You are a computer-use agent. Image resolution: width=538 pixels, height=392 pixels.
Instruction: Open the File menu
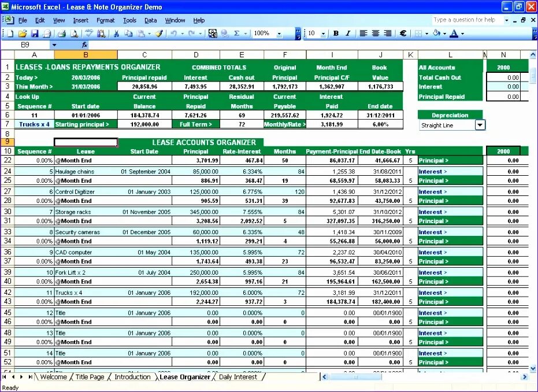pos(23,20)
